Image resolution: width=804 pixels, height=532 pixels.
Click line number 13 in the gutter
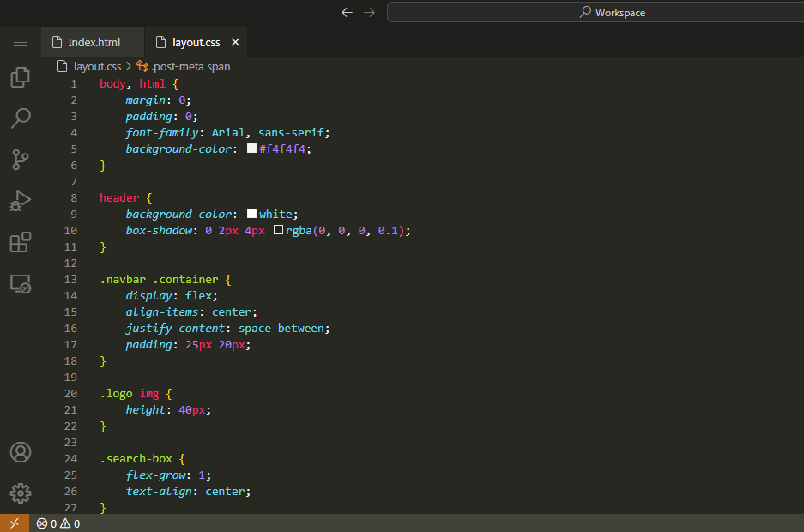(70, 280)
